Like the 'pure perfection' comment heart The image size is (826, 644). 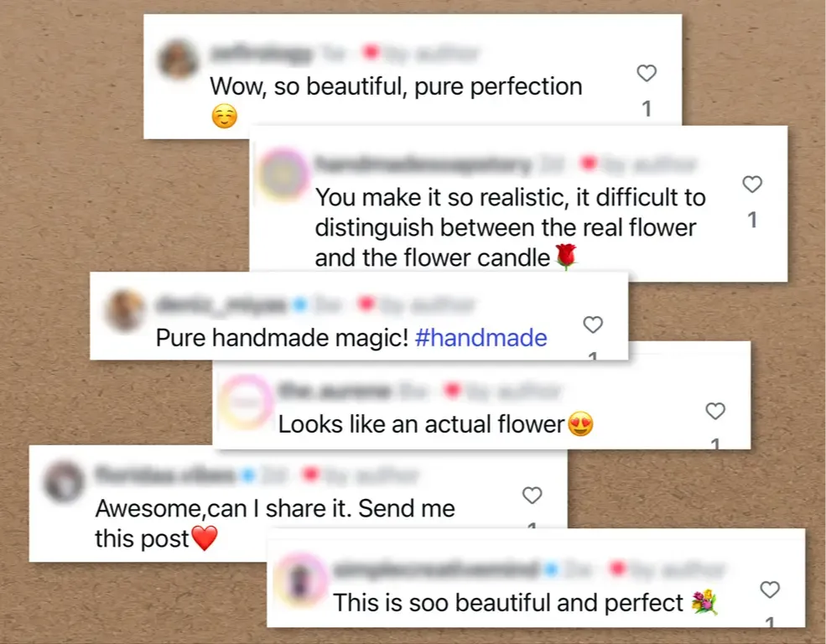pyautogui.click(x=647, y=73)
